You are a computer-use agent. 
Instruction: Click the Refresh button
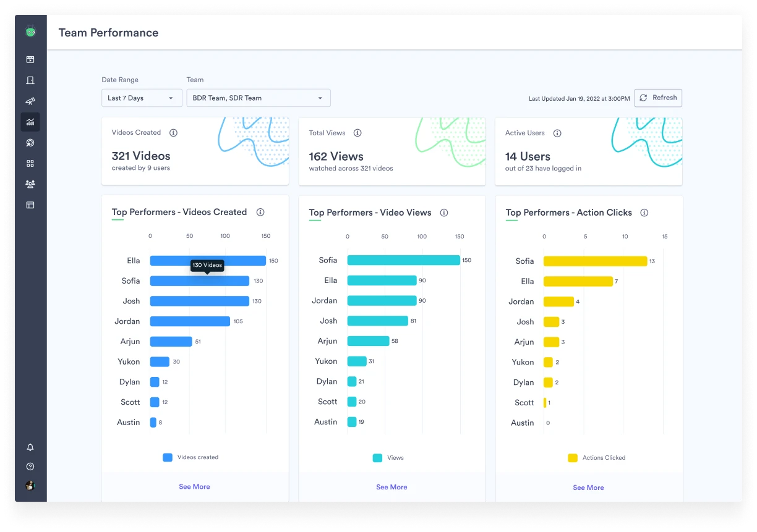point(658,98)
